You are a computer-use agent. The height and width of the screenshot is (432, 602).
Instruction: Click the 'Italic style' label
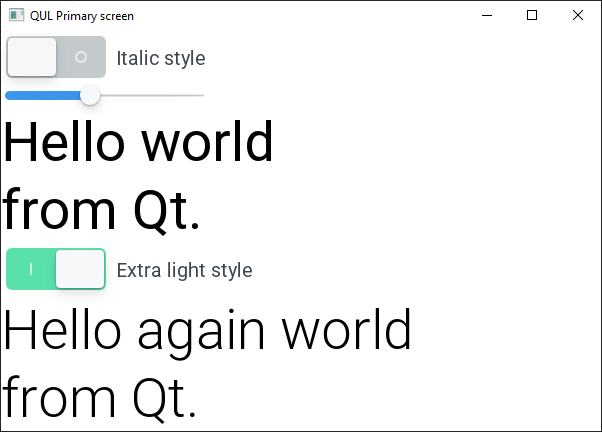(161, 58)
